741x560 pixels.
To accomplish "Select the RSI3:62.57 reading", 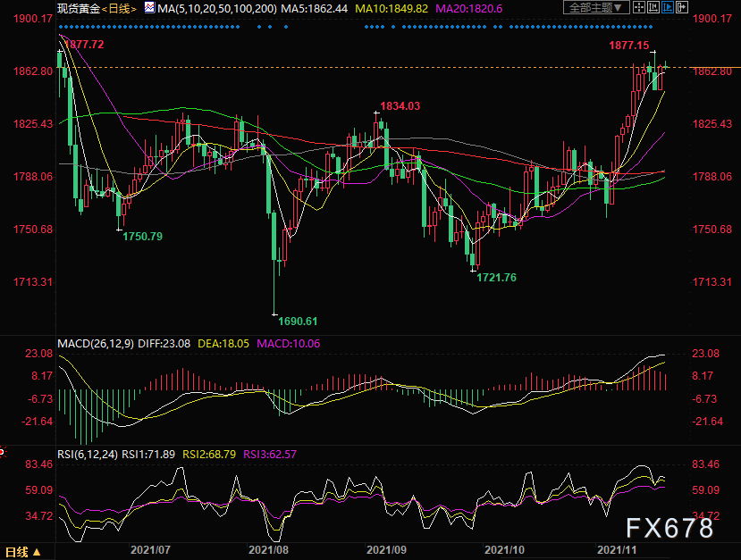I will coord(270,455).
